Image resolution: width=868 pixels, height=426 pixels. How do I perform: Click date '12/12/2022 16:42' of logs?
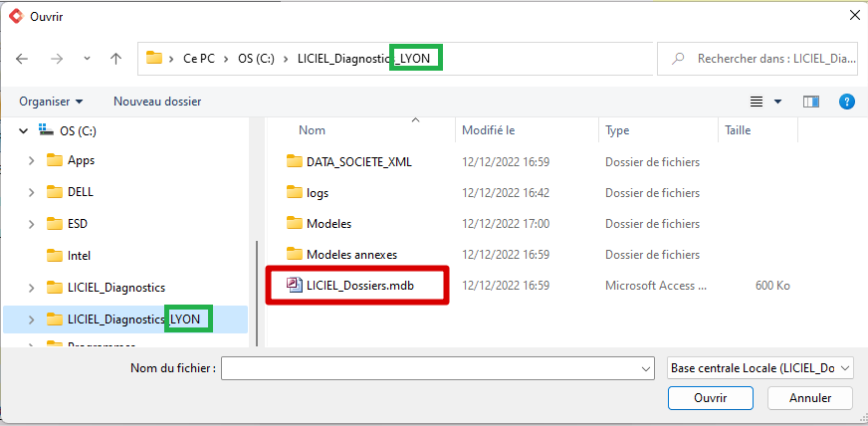point(506,193)
